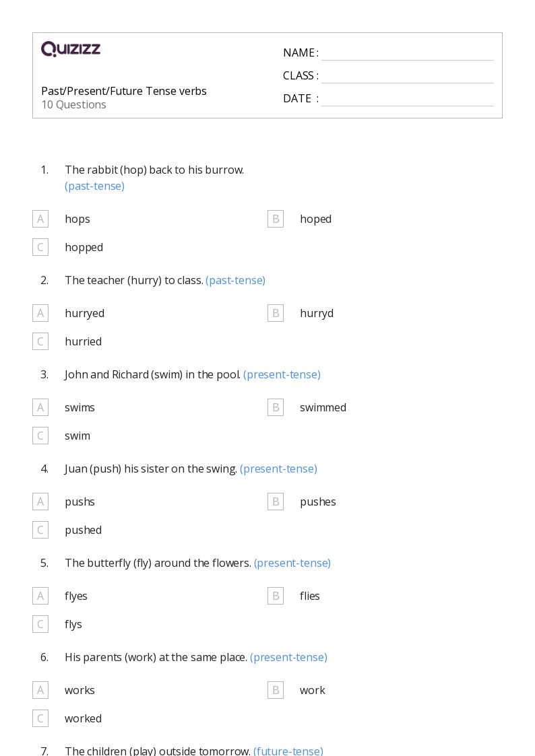Tick option A 'pushs' box
The image size is (535, 756).
click(x=40, y=502)
